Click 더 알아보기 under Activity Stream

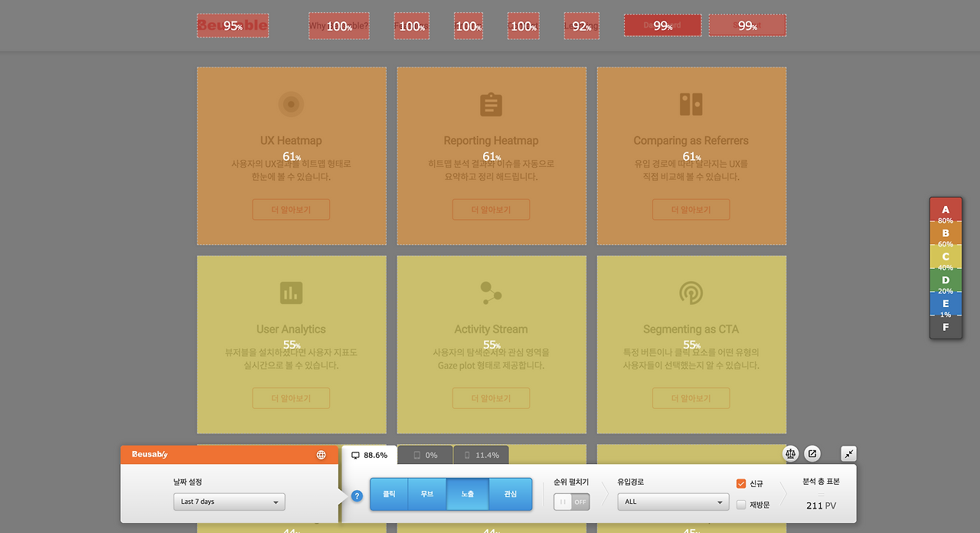pyautogui.click(x=491, y=398)
